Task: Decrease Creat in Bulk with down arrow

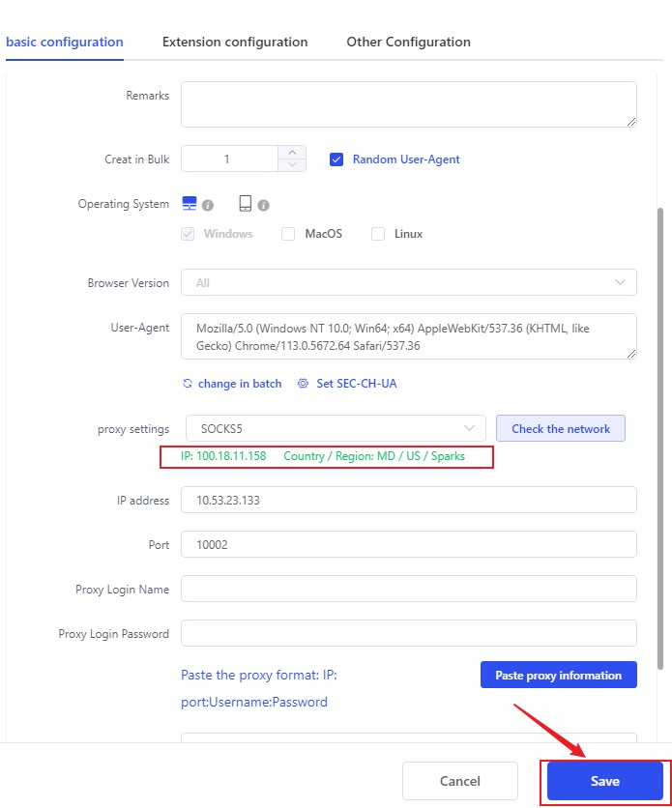Action: pos(292,165)
